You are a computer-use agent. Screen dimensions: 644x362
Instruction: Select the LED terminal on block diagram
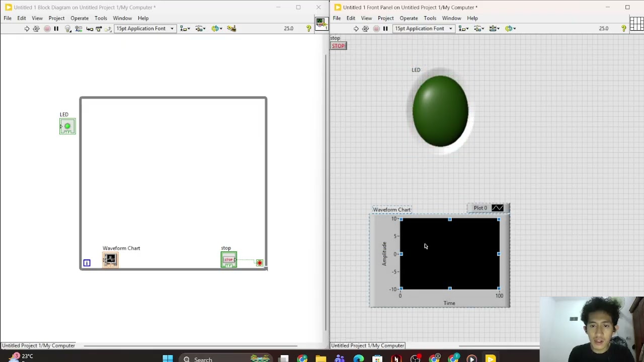67,126
